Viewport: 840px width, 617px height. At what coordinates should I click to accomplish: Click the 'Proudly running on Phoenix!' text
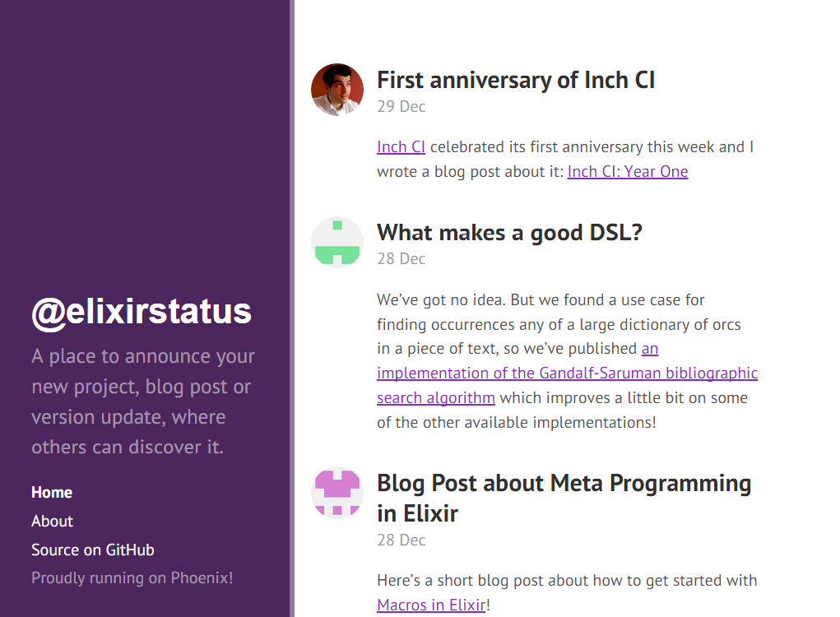pyautogui.click(x=132, y=578)
